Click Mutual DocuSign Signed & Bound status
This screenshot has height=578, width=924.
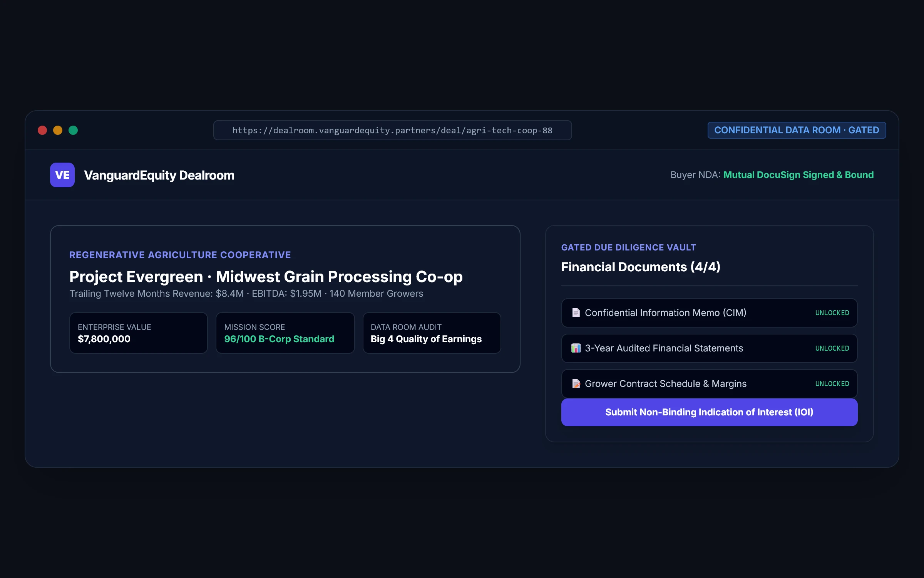click(798, 175)
